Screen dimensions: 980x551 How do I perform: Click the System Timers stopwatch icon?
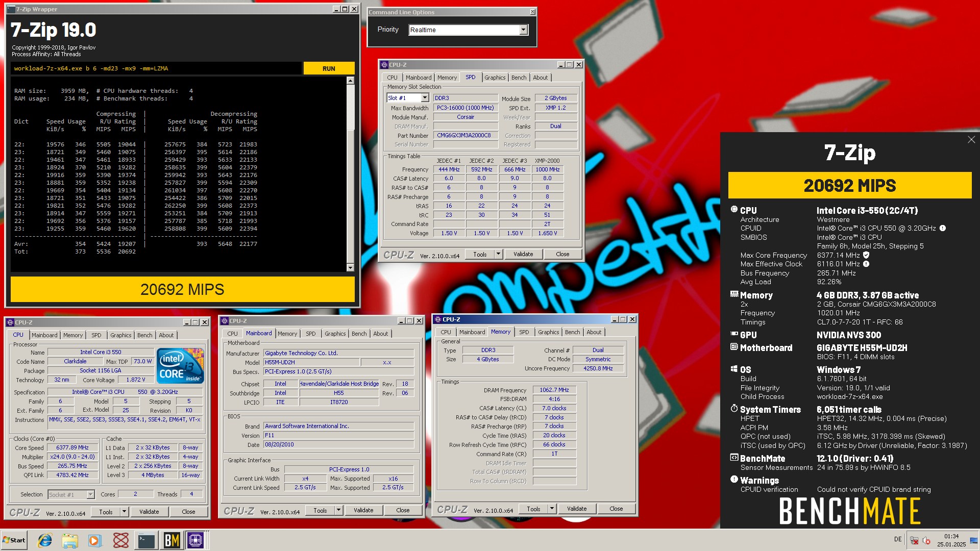[734, 409]
